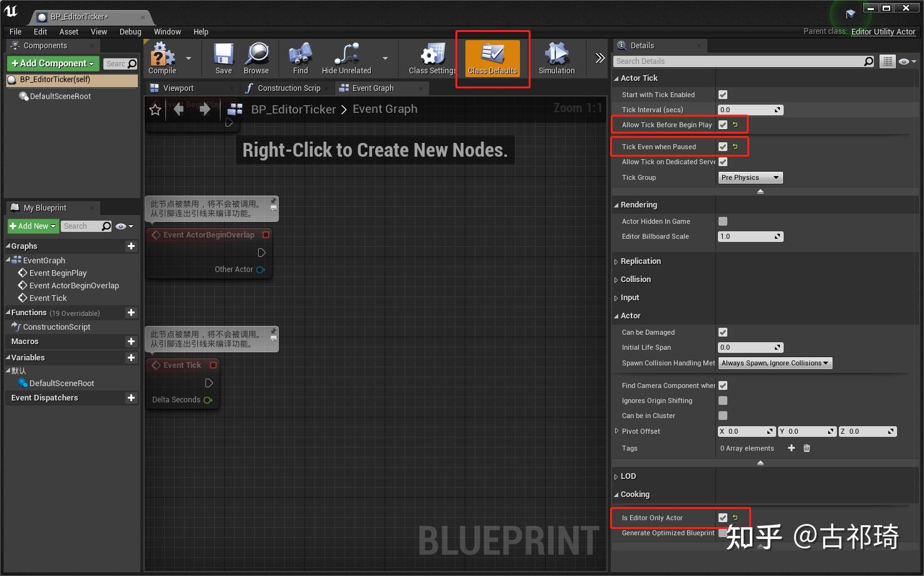Screen dimensions: 924x576
Task: Compile the blueprint
Action: click(162, 58)
